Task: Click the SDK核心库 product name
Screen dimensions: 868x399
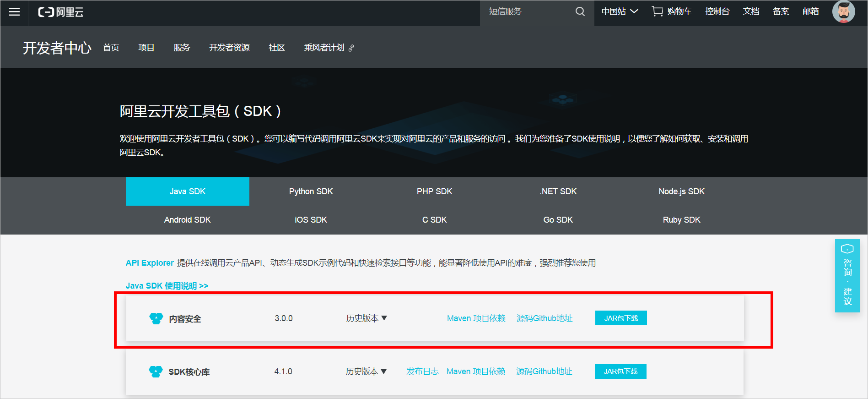Action: (189, 372)
